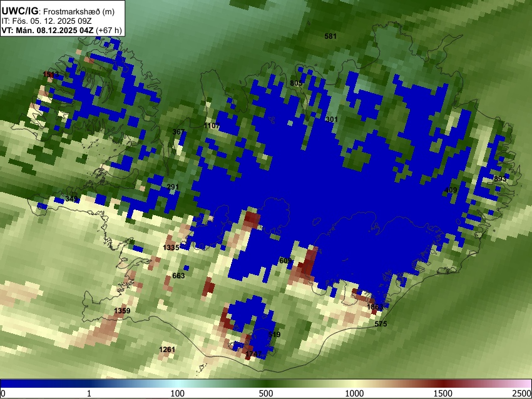Click the map value 519

click(x=274, y=335)
